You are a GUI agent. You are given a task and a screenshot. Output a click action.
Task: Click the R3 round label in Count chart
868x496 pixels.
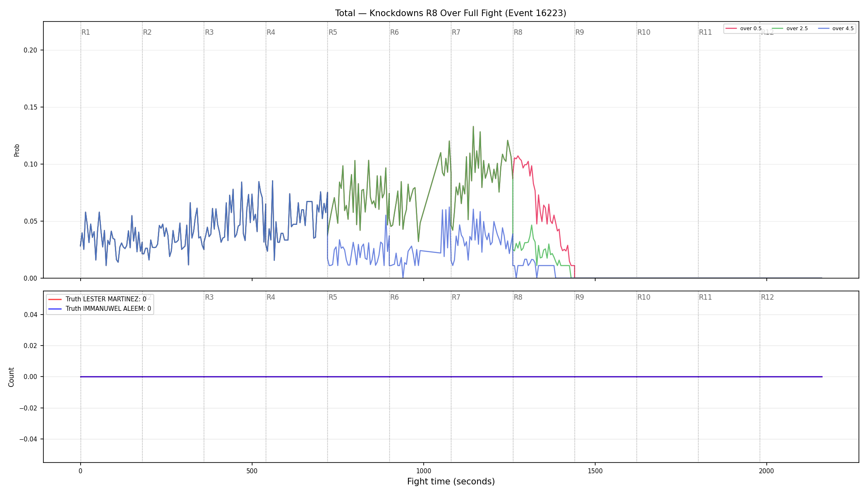click(x=209, y=297)
